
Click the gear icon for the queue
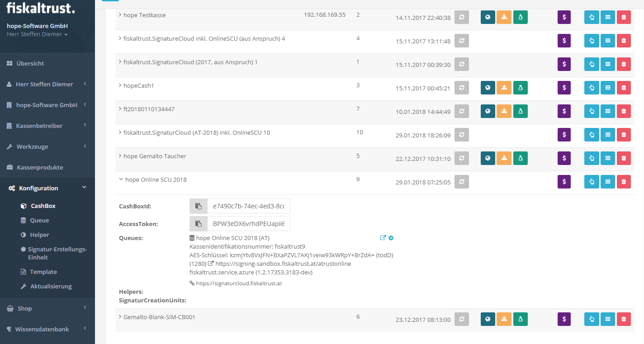pos(391,238)
